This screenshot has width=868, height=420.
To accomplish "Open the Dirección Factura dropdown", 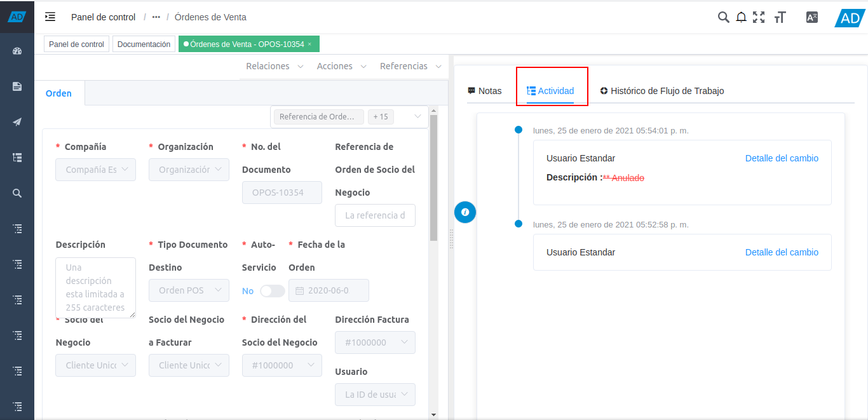I will coord(375,342).
